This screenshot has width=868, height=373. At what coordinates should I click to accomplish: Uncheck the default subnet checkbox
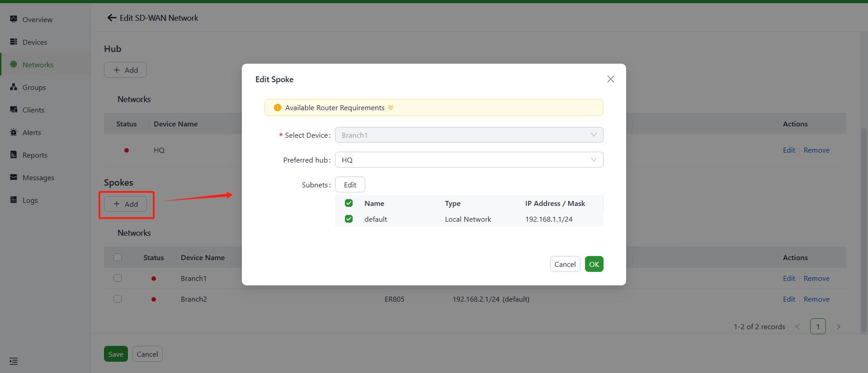(349, 219)
